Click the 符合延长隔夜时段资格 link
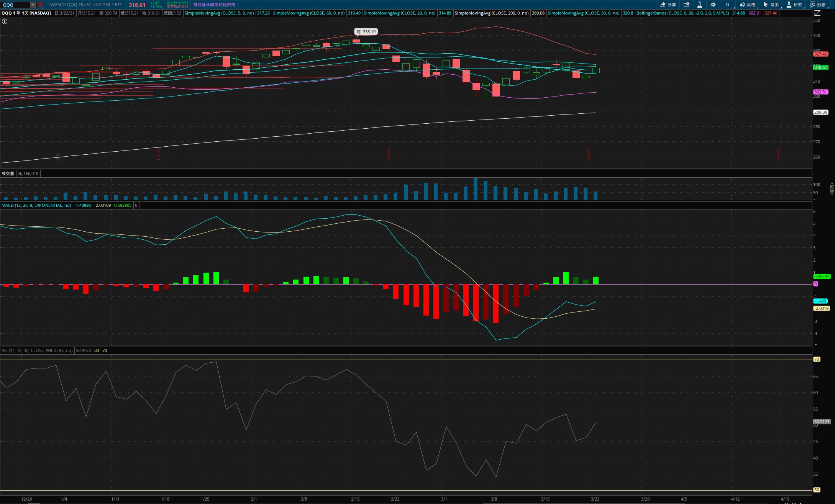Screen dimensions: 835x504 point(214,5)
